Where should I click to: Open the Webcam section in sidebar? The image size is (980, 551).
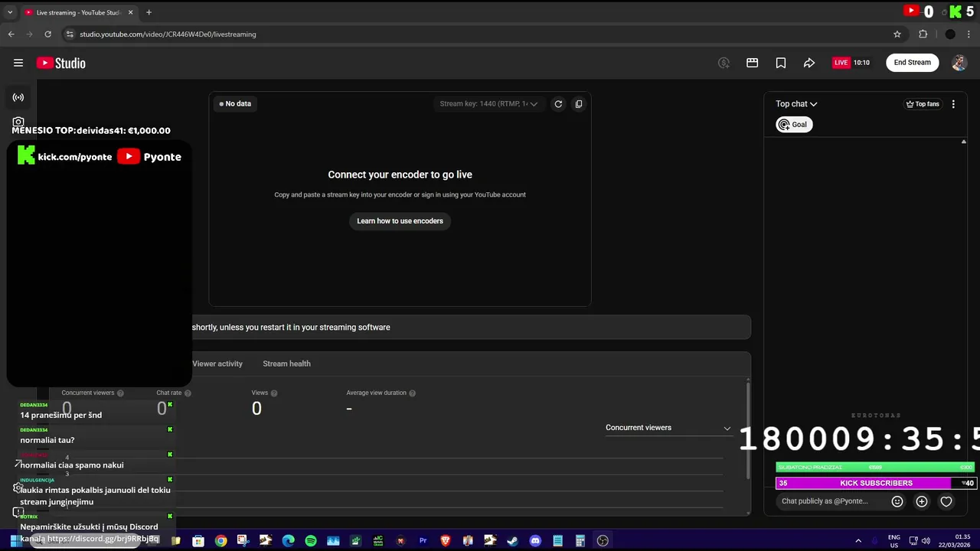[18, 122]
